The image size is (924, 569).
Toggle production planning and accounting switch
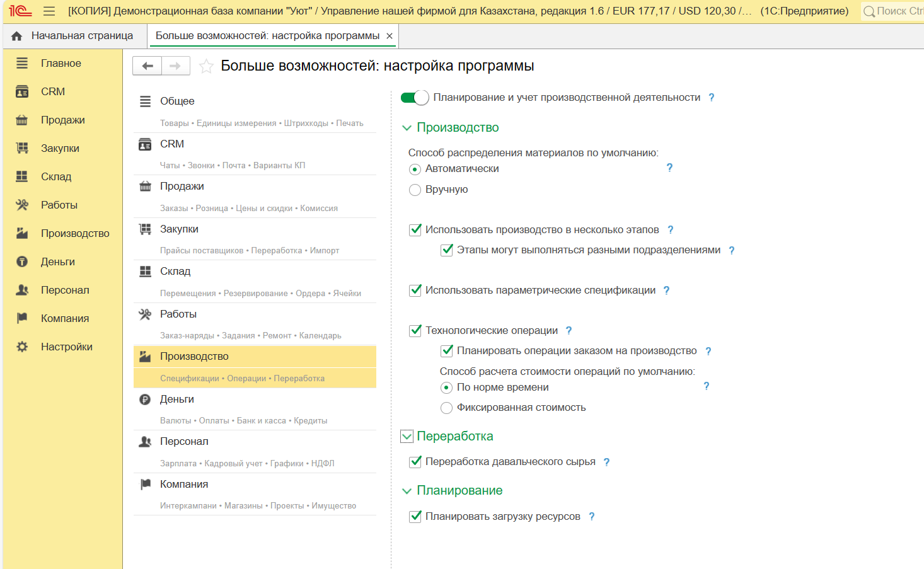[415, 98]
